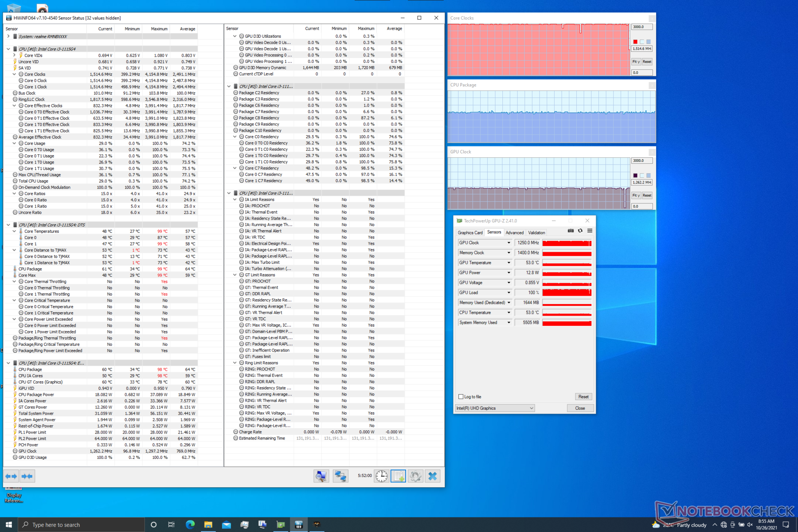The width and height of the screenshot is (798, 532).
Task: Click HWiNFO taskbar icon
Action: click(x=299, y=524)
